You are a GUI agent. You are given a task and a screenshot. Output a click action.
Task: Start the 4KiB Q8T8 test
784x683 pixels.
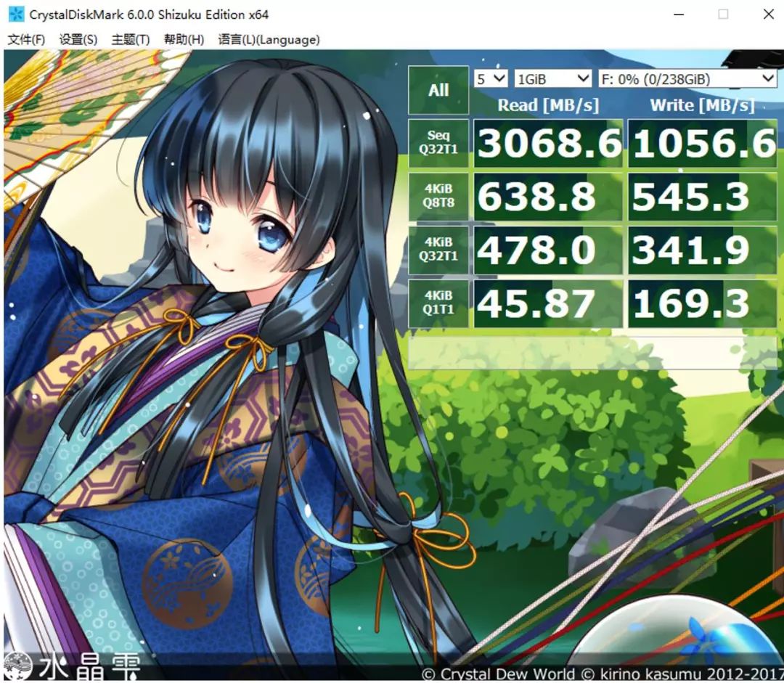coord(438,196)
